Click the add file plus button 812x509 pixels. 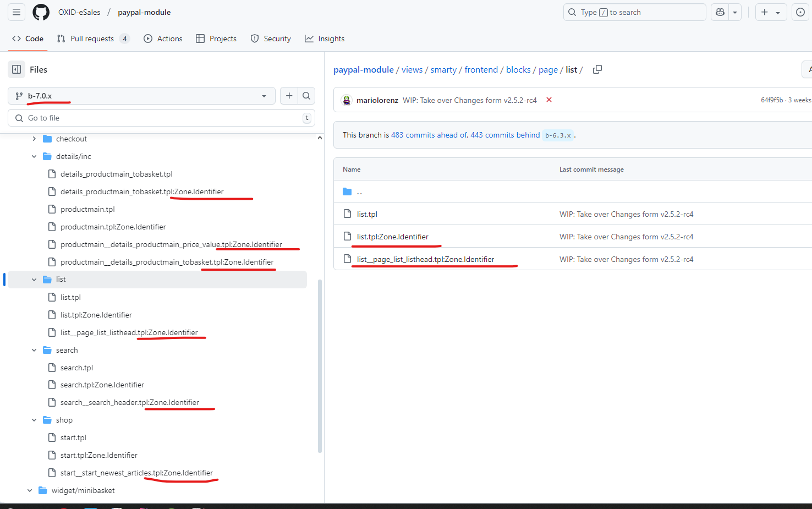pos(289,96)
